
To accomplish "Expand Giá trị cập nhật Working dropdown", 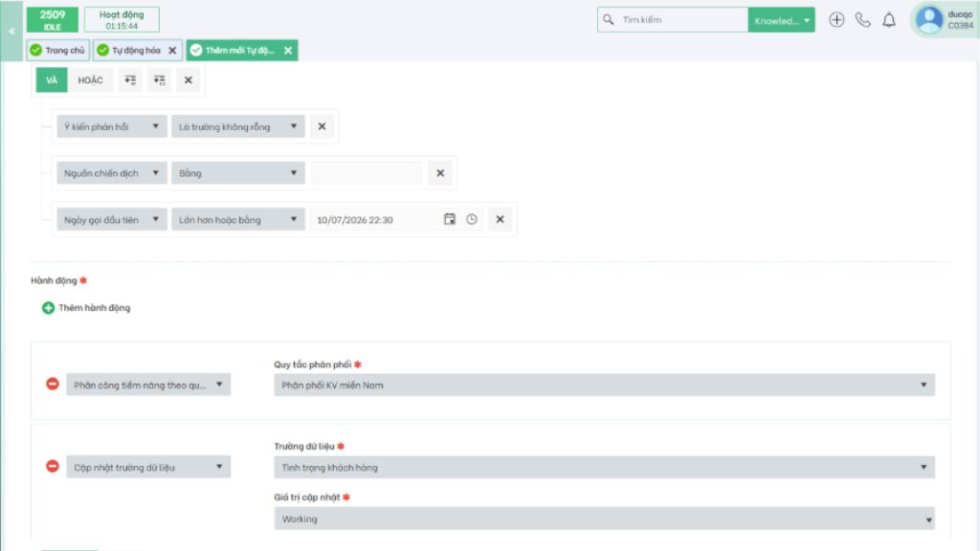I will pyautogui.click(x=604, y=518).
